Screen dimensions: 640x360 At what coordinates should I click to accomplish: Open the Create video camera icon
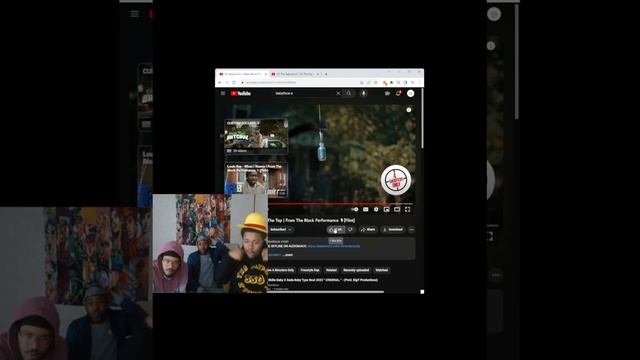pyautogui.click(x=387, y=93)
